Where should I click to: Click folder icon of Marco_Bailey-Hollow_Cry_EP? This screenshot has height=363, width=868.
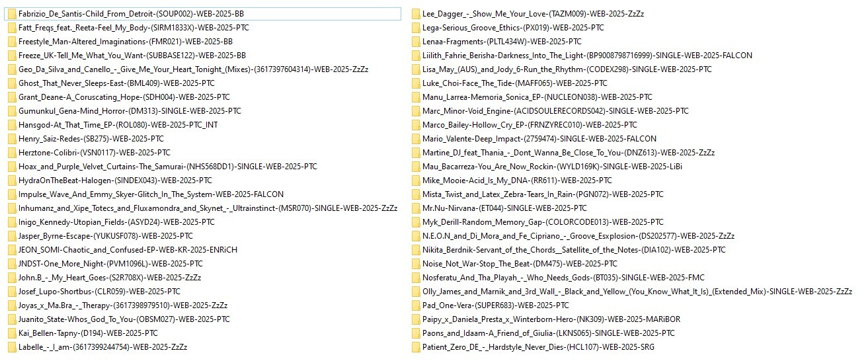(x=415, y=125)
